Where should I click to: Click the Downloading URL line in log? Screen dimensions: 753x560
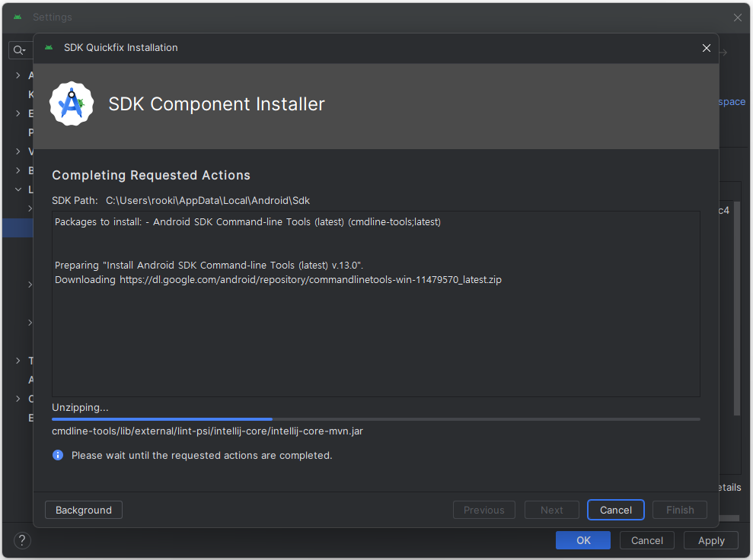[278, 280]
